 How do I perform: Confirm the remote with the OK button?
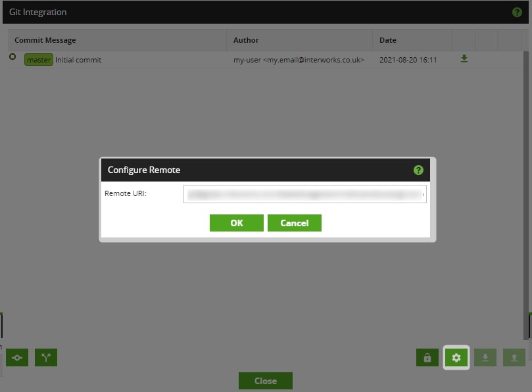point(237,223)
